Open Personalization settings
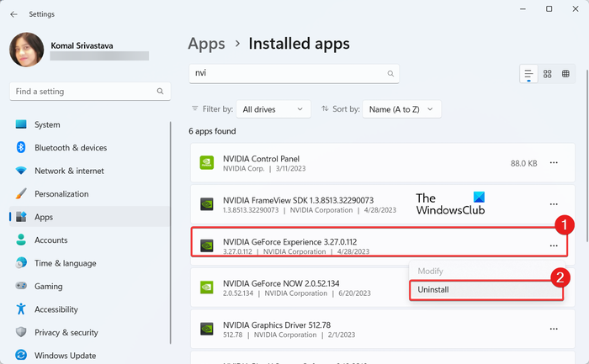Image resolution: width=589 pixels, height=364 pixels. coord(61,193)
